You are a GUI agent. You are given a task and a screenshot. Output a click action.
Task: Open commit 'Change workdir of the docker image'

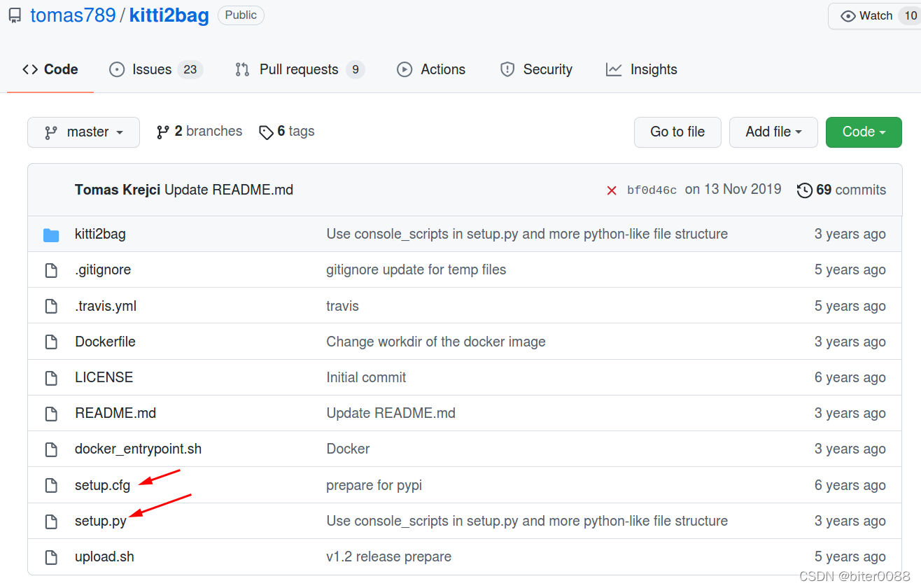[436, 342]
